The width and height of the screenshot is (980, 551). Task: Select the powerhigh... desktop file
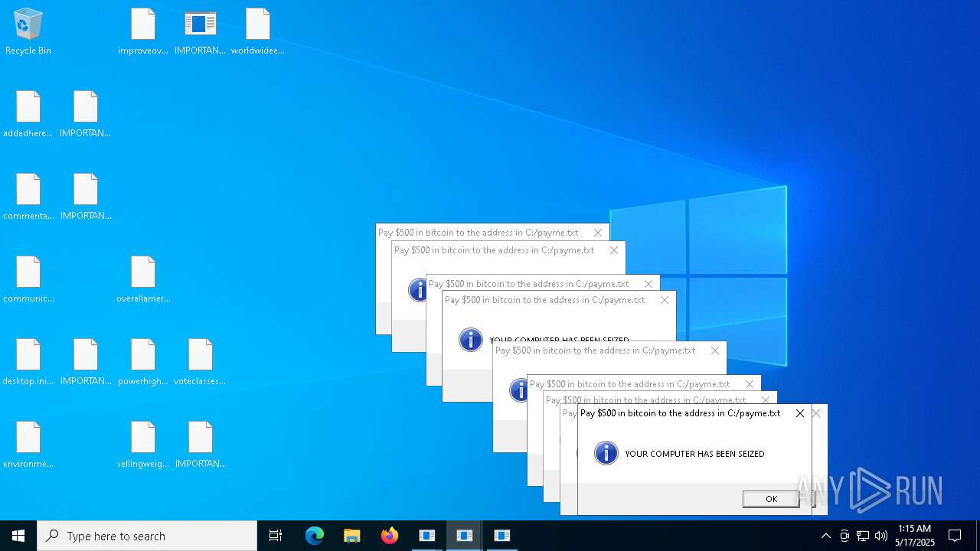143,363
